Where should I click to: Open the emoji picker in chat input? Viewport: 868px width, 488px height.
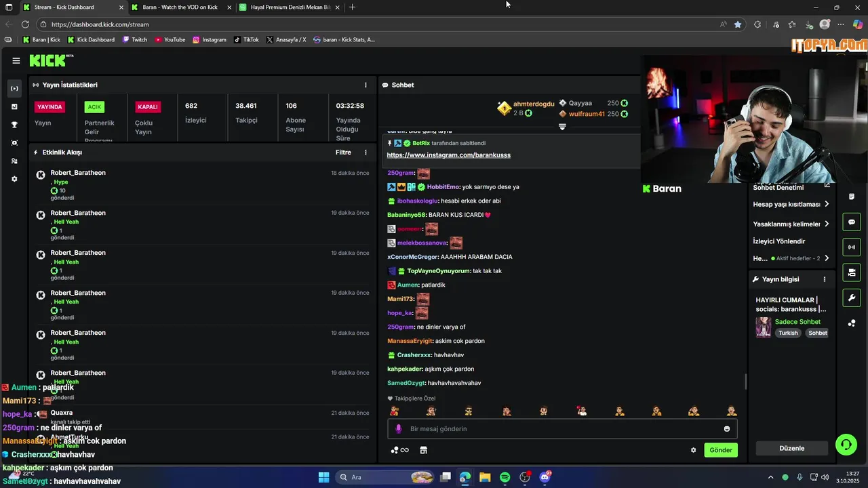pyautogui.click(x=727, y=429)
